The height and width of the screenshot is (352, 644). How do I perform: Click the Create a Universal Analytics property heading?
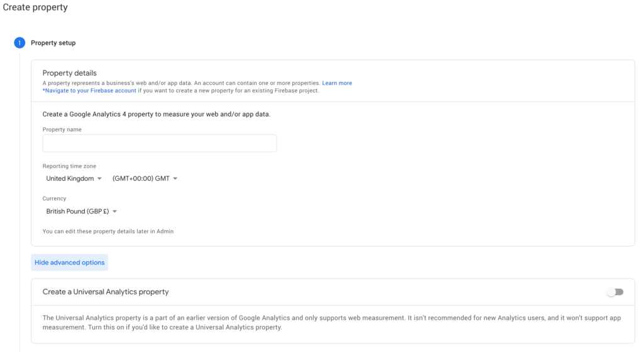click(x=106, y=292)
